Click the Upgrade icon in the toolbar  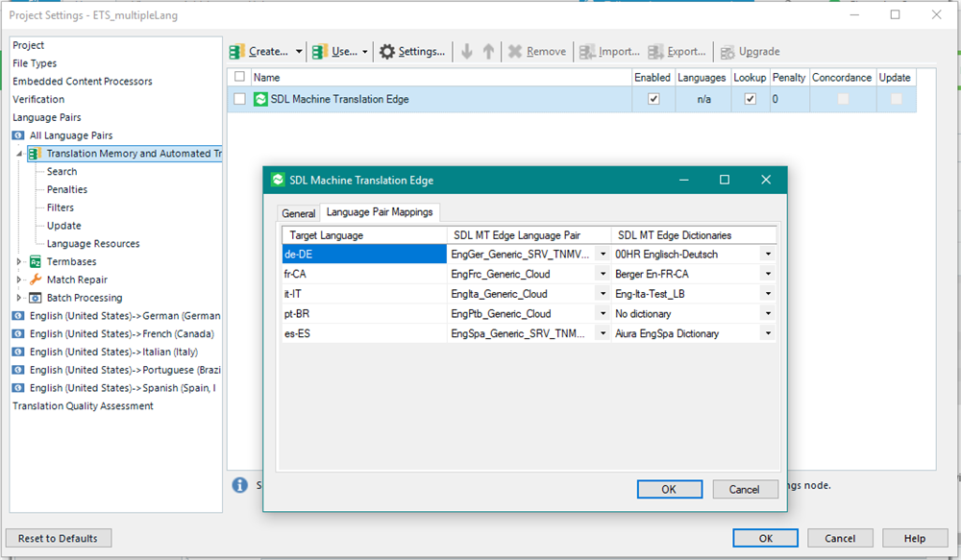click(727, 52)
